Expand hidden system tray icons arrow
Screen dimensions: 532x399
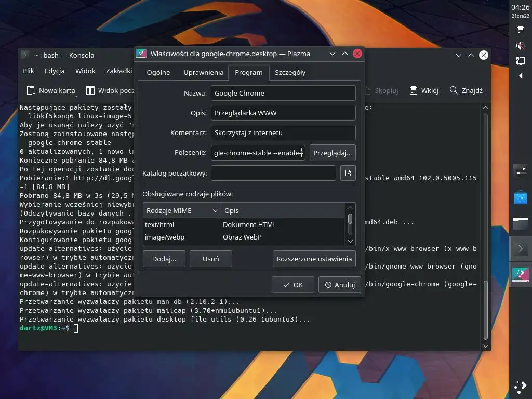[x=521, y=76]
